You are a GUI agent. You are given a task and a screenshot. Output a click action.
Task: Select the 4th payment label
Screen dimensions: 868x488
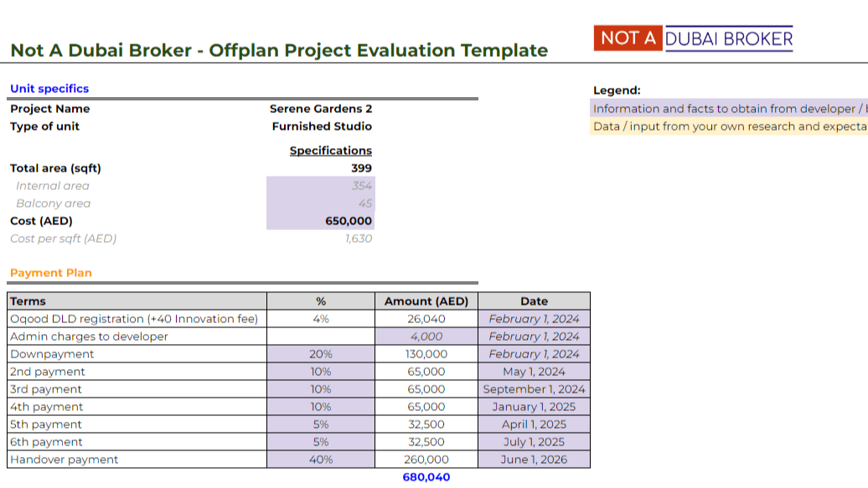137,407
